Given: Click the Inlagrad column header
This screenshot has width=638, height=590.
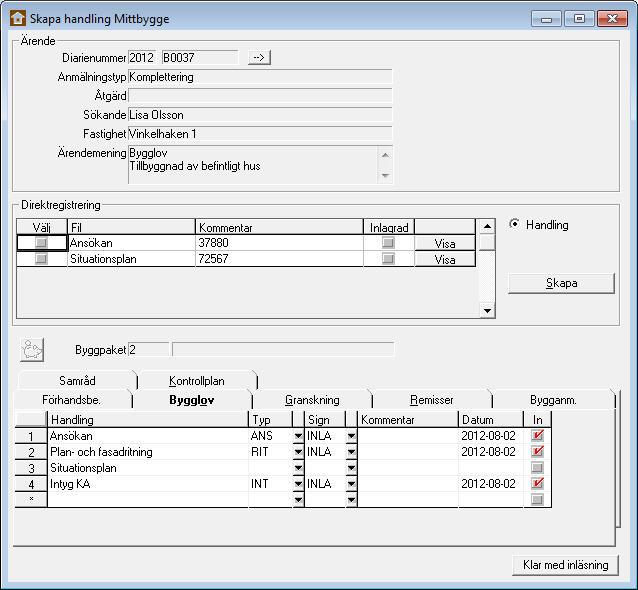Looking at the screenshot, I should click(x=389, y=227).
